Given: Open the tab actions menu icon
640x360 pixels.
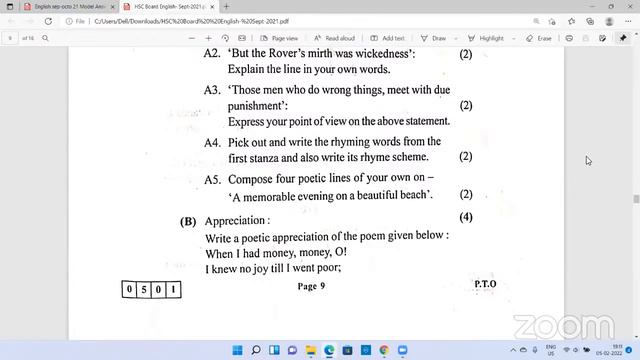Looking at the screenshot, I should (x=10, y=7).
